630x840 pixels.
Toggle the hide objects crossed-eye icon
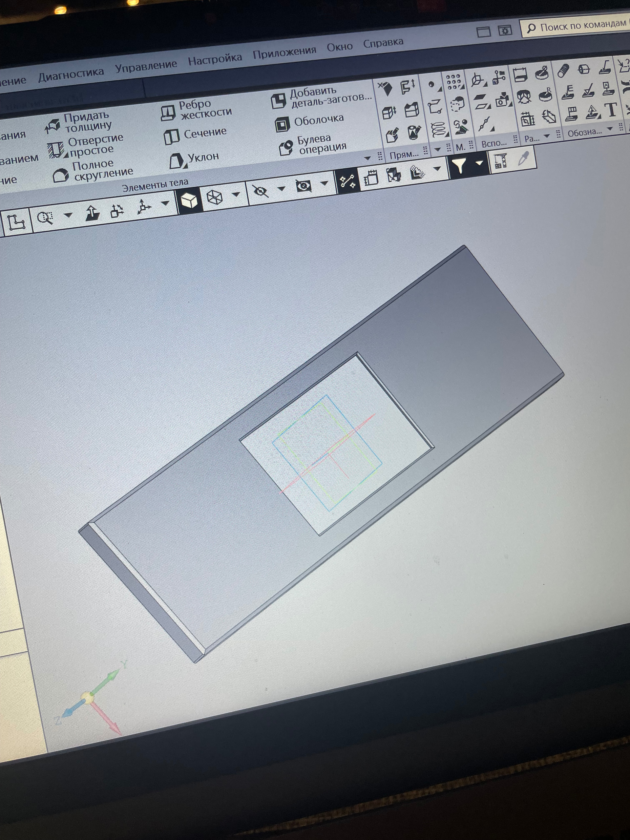[261, 191]
